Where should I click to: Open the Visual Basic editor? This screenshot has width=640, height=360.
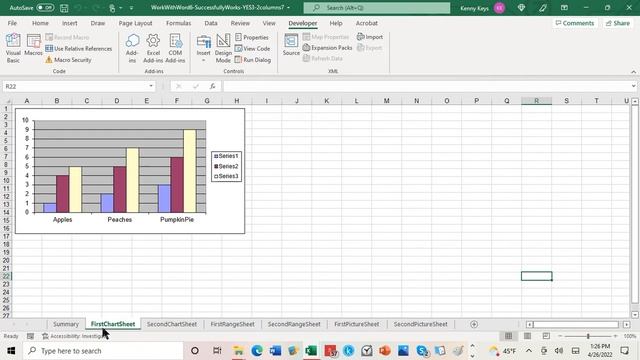click(x=13, y=48)
